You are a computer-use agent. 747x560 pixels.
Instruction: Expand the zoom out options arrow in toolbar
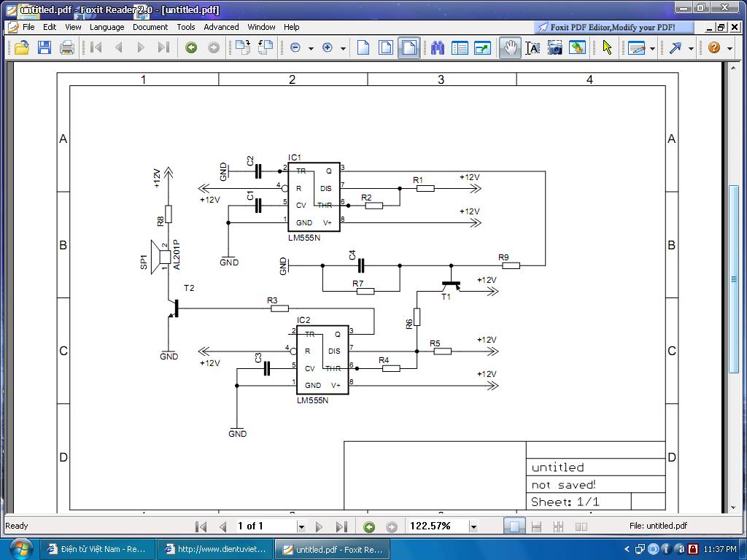coord(311,49)
